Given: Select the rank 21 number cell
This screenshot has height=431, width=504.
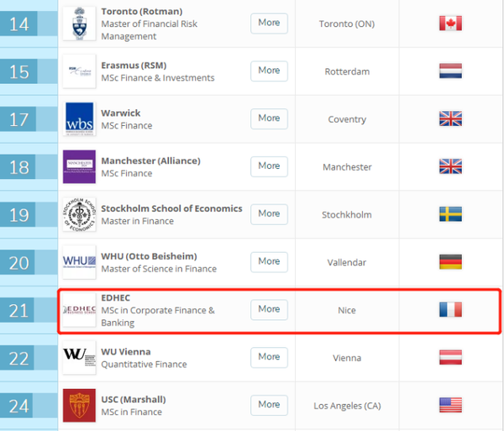Looking at the screenshot, I should [x=19, y=311].
